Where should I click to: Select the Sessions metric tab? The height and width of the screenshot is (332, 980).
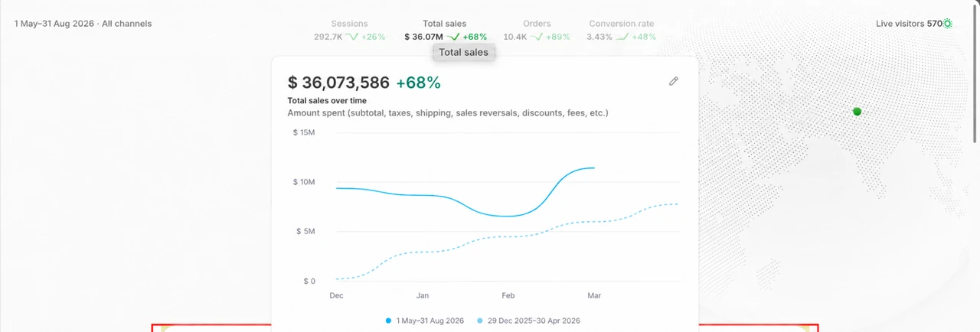(350, 30)
